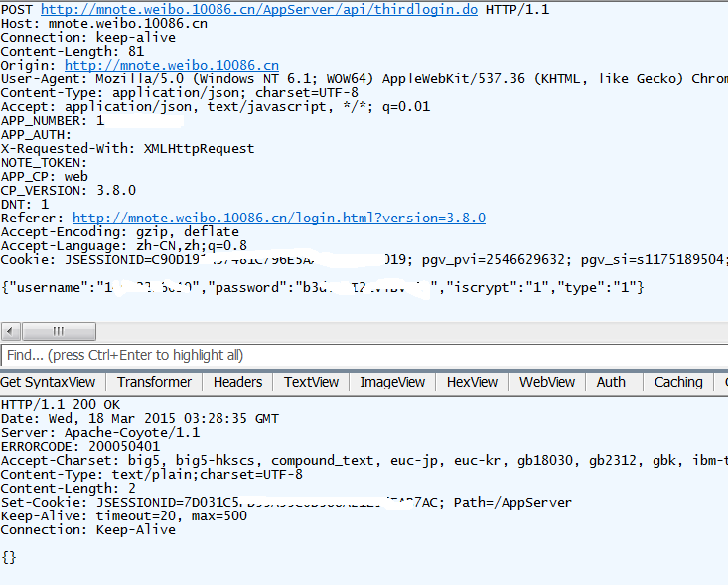Viewport: 728px width, 585px height.
Task: Switch to the Auth tab
Action: (611, 382)
